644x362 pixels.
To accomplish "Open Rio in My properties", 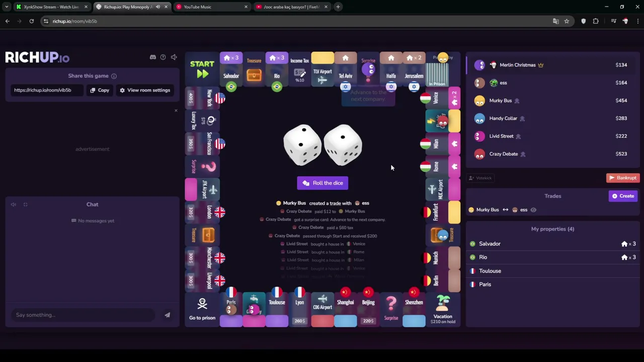I will pyautogui.click(x=552, y=257).
